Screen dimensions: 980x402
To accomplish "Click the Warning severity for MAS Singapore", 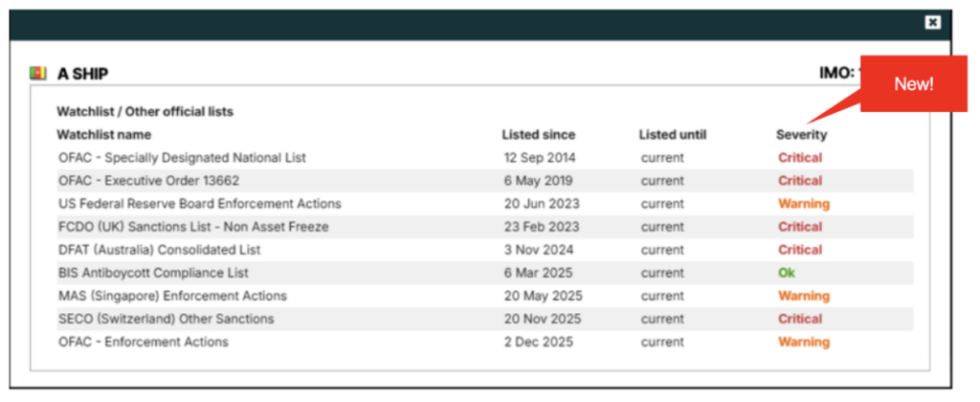I will click(x=803, y=296).
